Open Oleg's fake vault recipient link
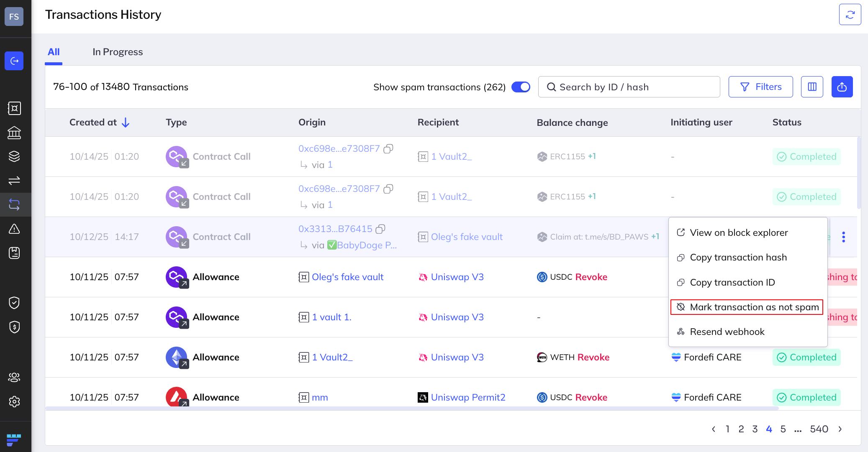The image size is (868, 452). pos(467,237)
